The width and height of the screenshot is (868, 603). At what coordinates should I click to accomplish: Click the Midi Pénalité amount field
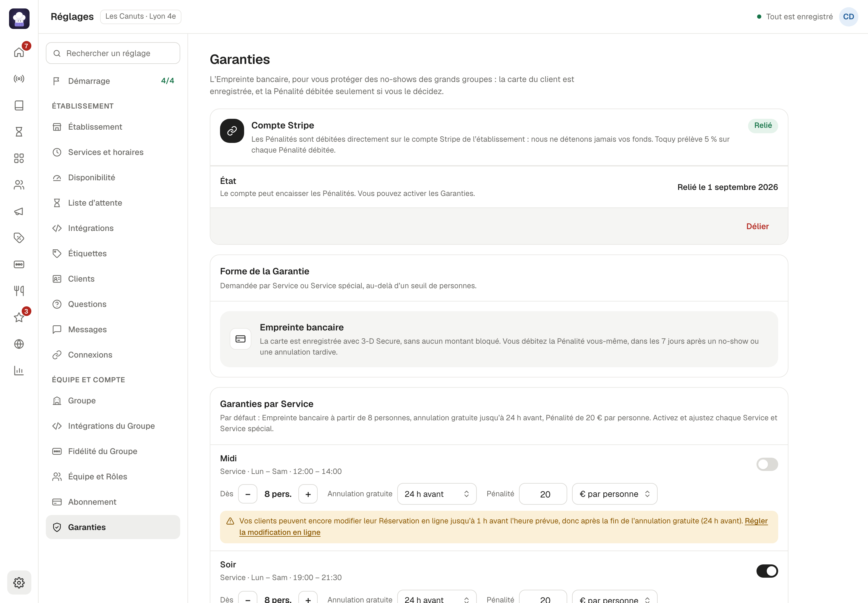click(543, 494)
